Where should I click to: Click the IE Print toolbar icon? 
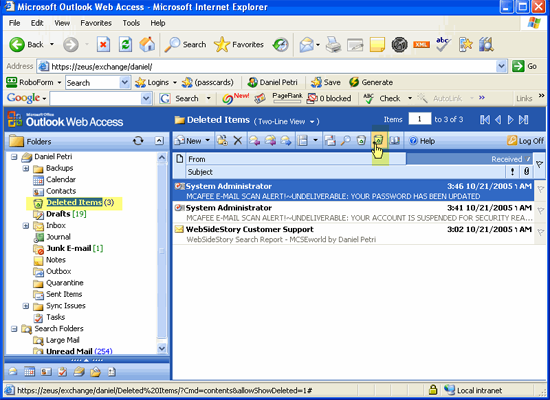(x=333, y=45)
